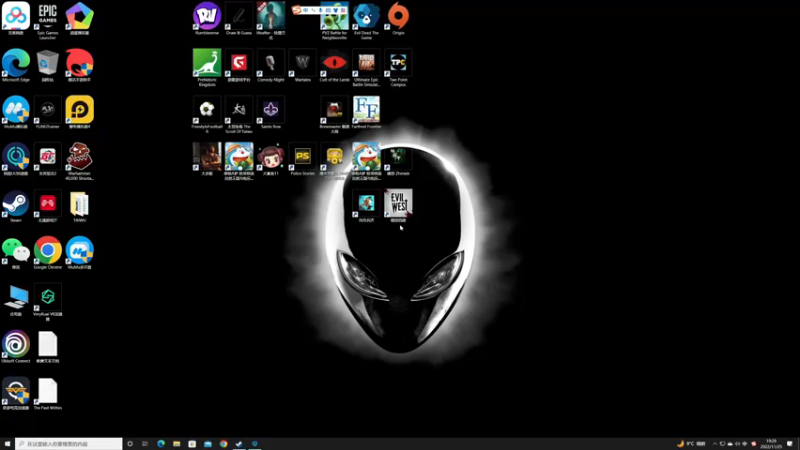The image size is (800, 450).
Task: Open the weather widget on taskbar
Action: coord(691,444)
